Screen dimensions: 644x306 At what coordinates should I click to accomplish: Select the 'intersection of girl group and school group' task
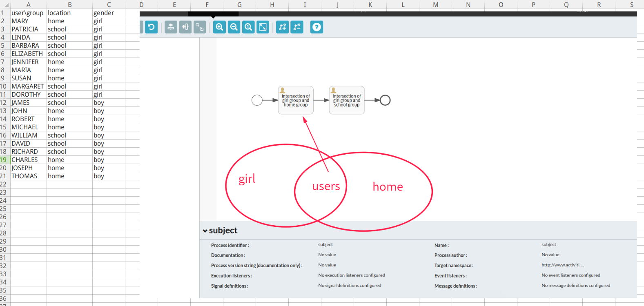click(347, 100)
